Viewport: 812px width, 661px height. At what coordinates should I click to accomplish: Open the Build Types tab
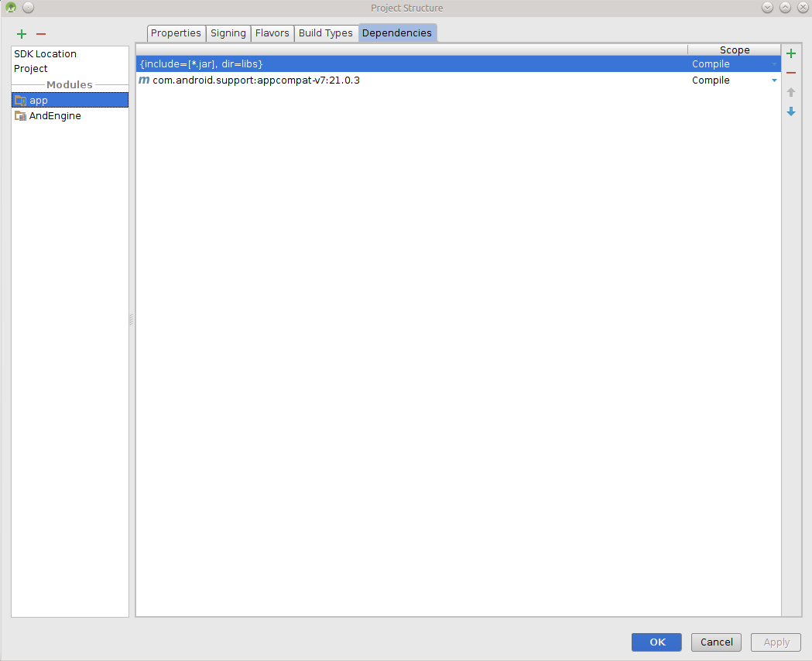coord(326,33)
